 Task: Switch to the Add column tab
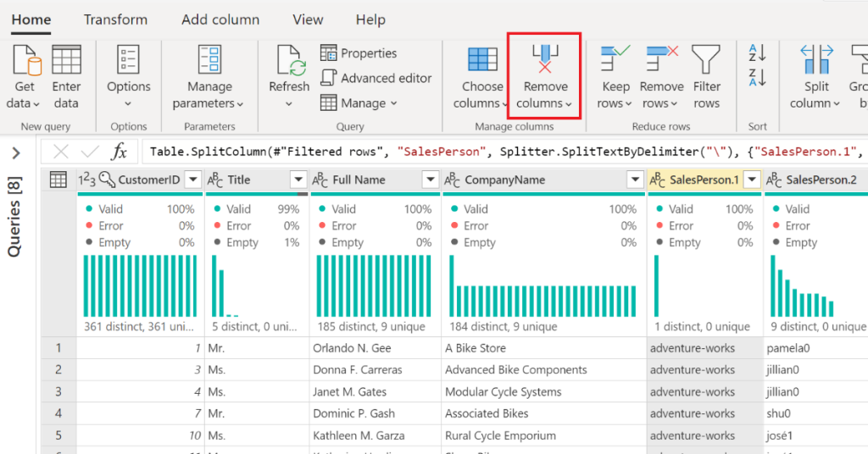click(x=220, y=20)
